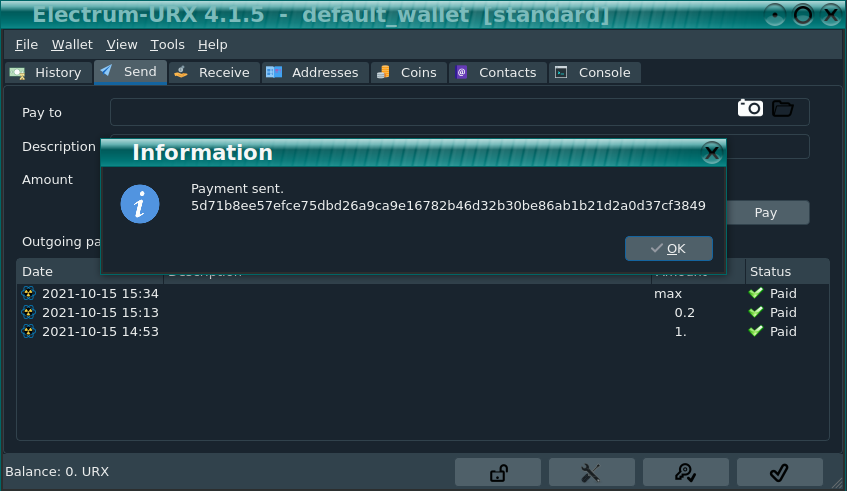Click the camera QR scan icon
The height and width of the screenshot is (491, 847).
click(x=750, y=109)
